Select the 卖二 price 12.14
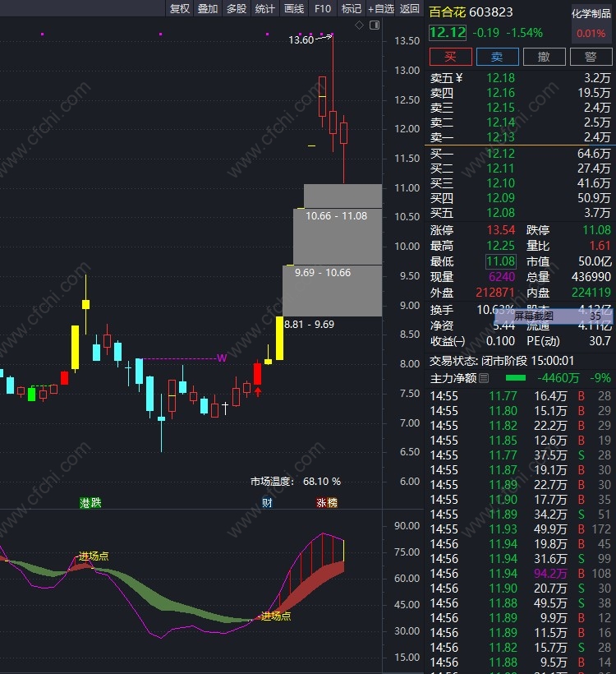Image resolution: width=616 pixels, height=674 pixels. coord(500,122)
